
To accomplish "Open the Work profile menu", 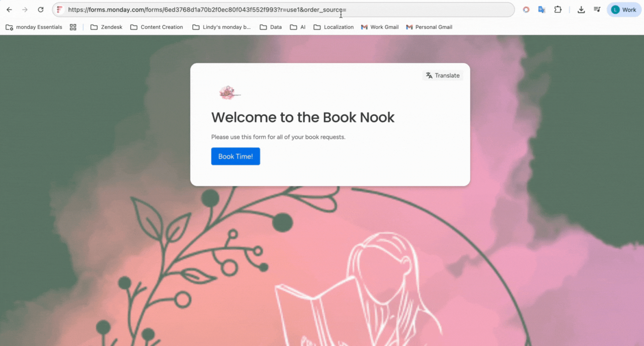I will click(x=624, y=10).
